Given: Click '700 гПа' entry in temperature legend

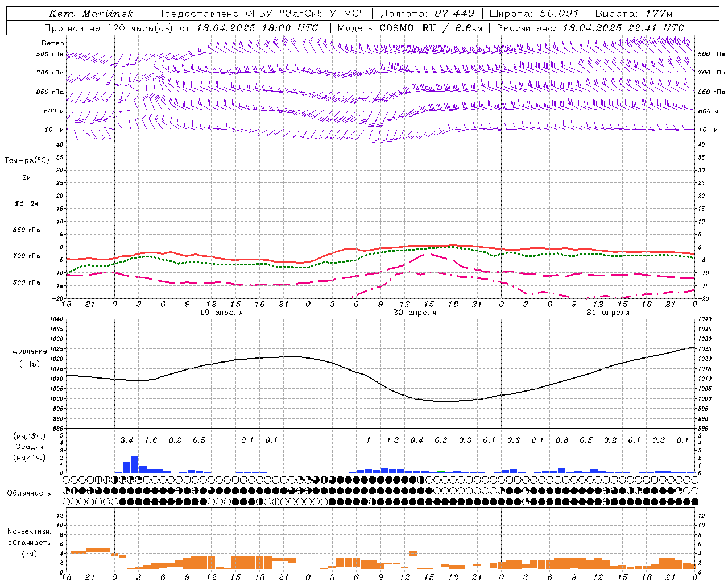Looking at the screenshot, I should (27, 256).
